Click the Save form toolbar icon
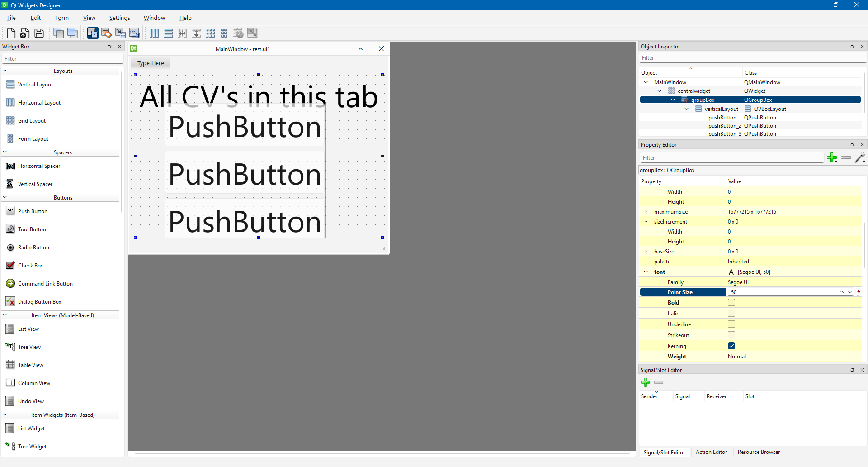This screenshot has height=467, width=868. coord(39,33)
